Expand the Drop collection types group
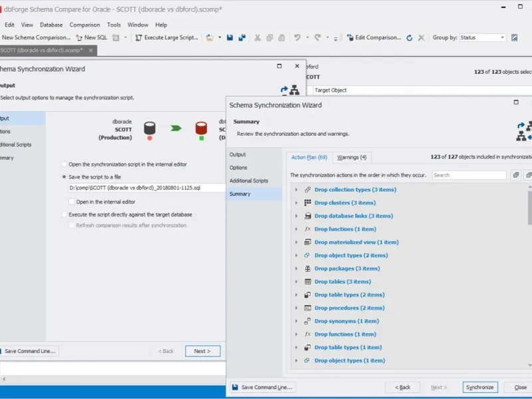532x399 pixels. [x=297, y=190]
